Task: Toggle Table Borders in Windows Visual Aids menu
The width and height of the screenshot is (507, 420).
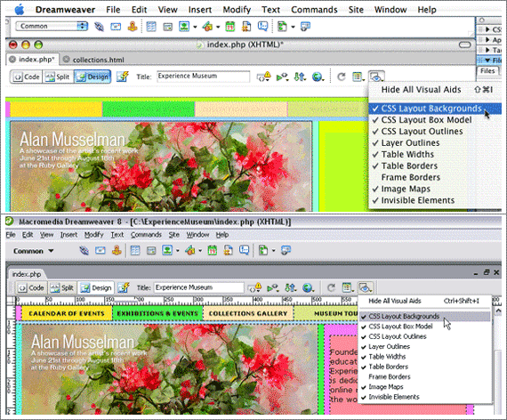Action: pyautogui.click(x=425, y=367)
